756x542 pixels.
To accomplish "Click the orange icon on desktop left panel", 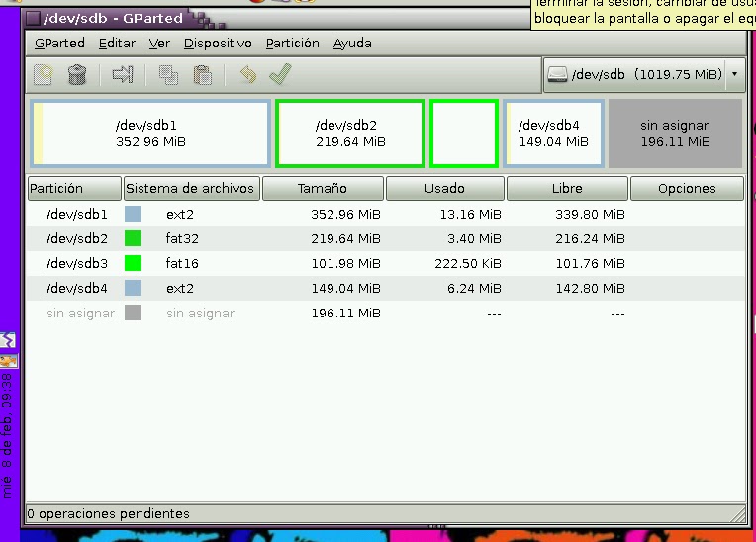I will (8, 361).
